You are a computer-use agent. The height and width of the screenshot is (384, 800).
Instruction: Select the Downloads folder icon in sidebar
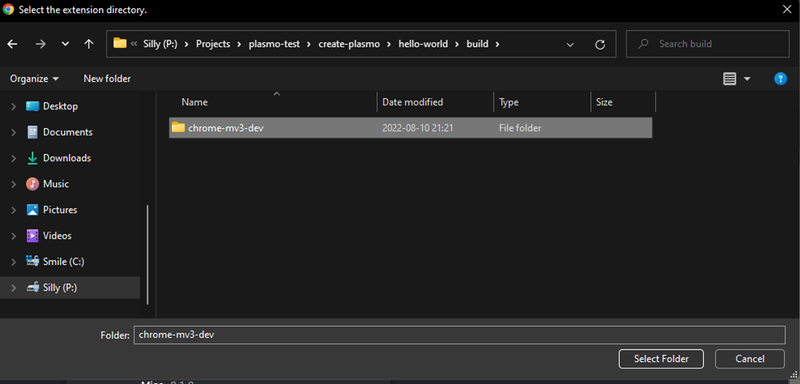32,158
